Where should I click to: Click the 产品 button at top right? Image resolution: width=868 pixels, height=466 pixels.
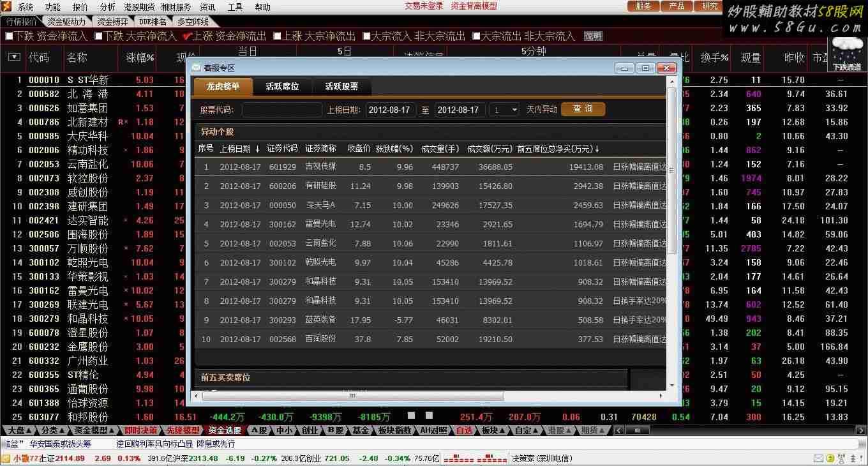pyautogui.click(x=677, y=6)
